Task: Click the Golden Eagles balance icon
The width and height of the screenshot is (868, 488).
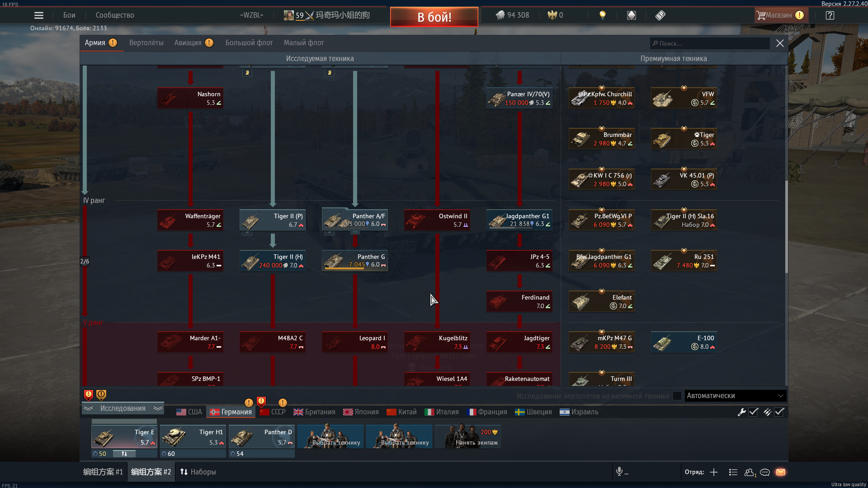Action: 552,15
